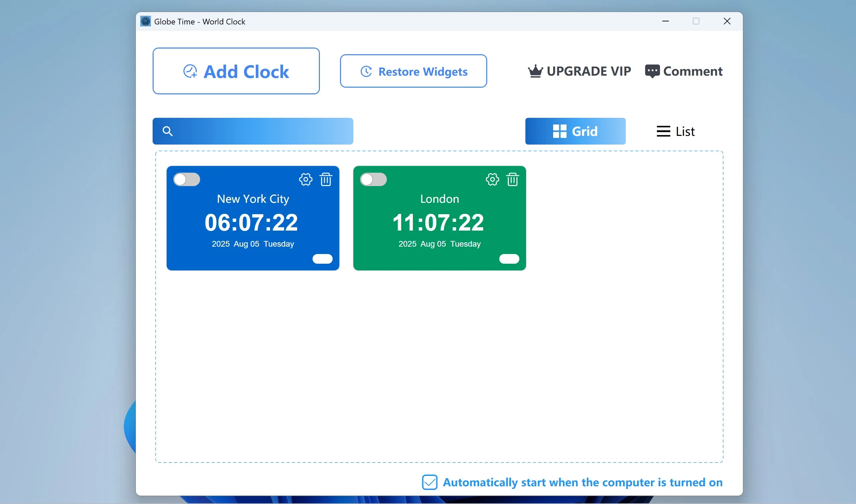Open settings gear for New York City clock

(x=306, y=179)
